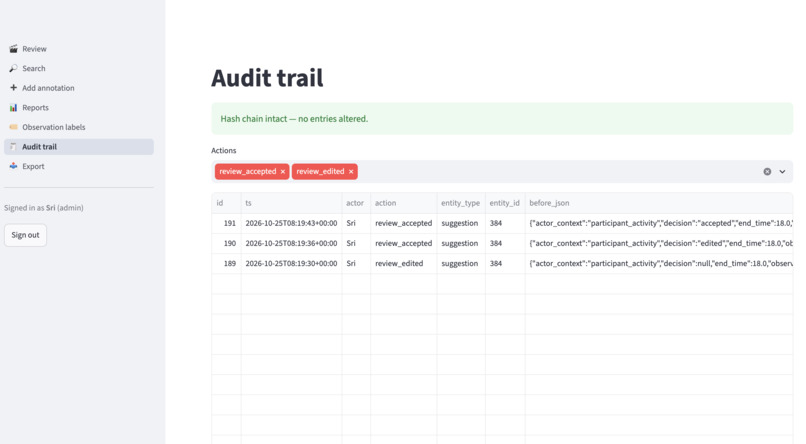Sort by the actor column header
806x444 pixels.
[356, 203]
